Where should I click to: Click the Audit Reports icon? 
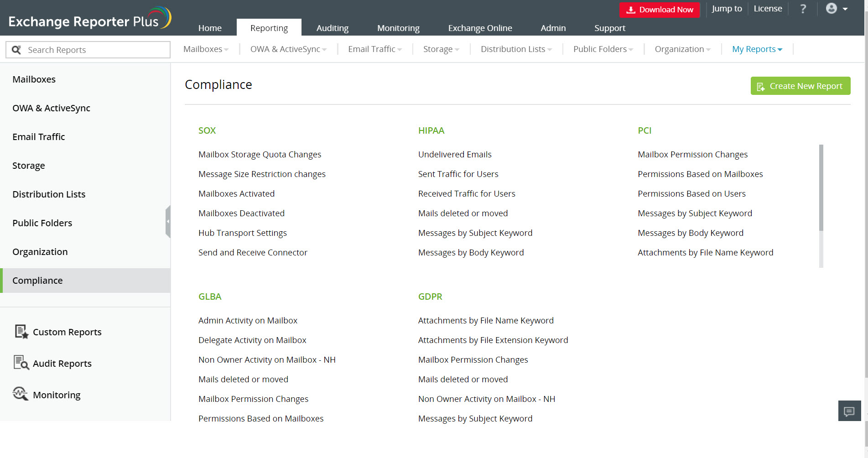pyautogui.click(x=21, y=363)
